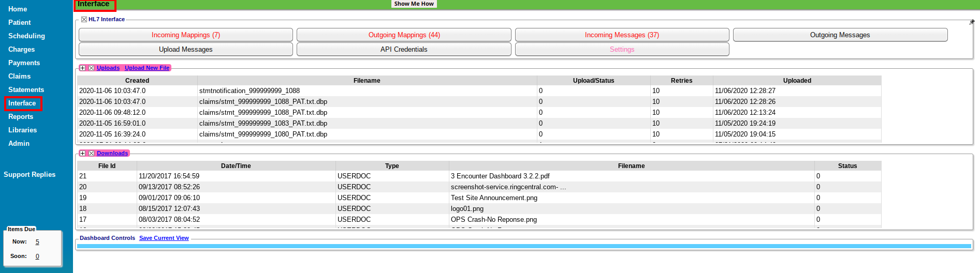Open API Credentials
980x273 pixels.
point(404,50)
